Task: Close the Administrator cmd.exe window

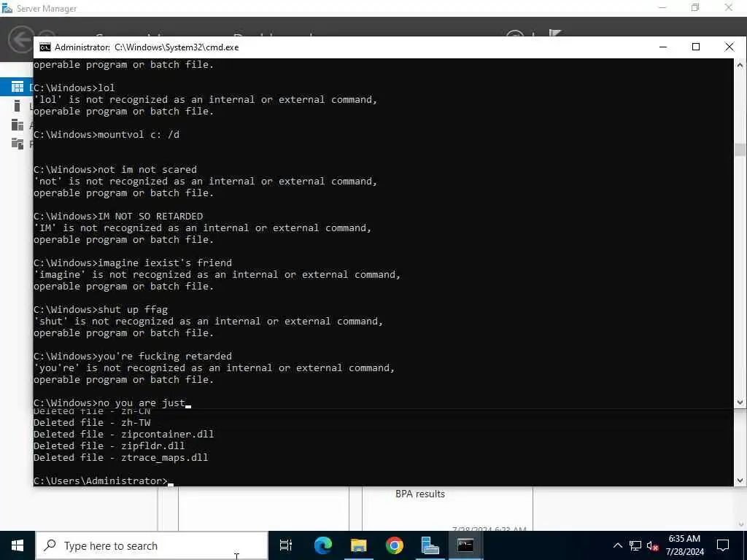Action: click(x=729, y=47)
